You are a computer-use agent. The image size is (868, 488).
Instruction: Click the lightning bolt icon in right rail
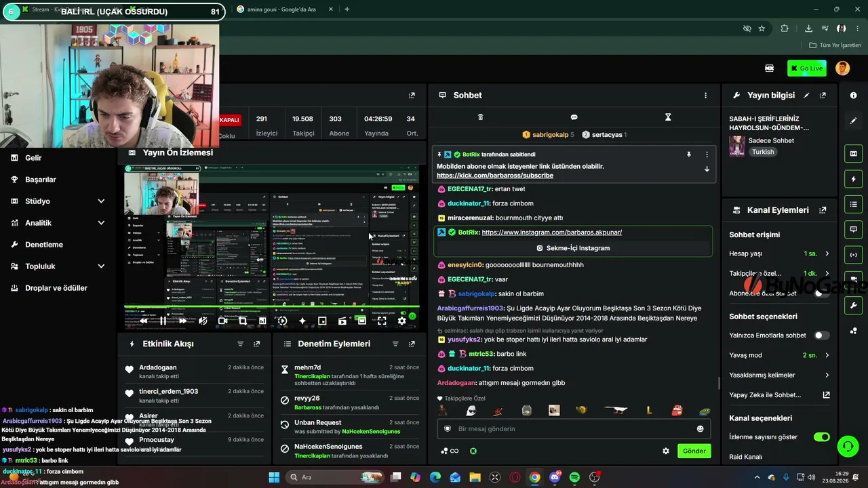click(x=854, y=179)
